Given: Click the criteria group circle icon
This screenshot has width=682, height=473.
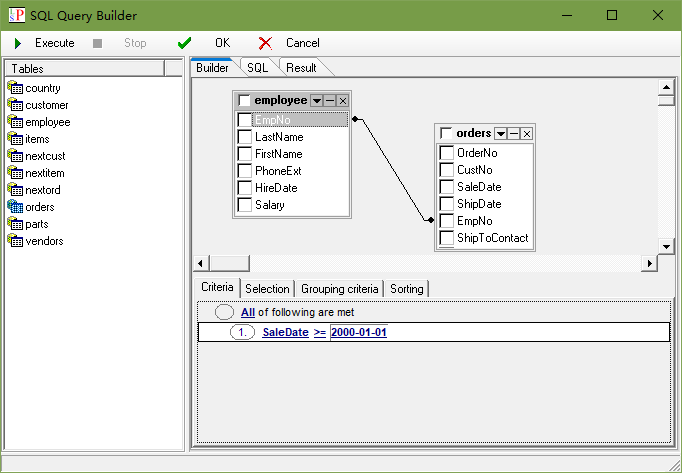Looking at the screenshot, I should [x=225, y=312].
